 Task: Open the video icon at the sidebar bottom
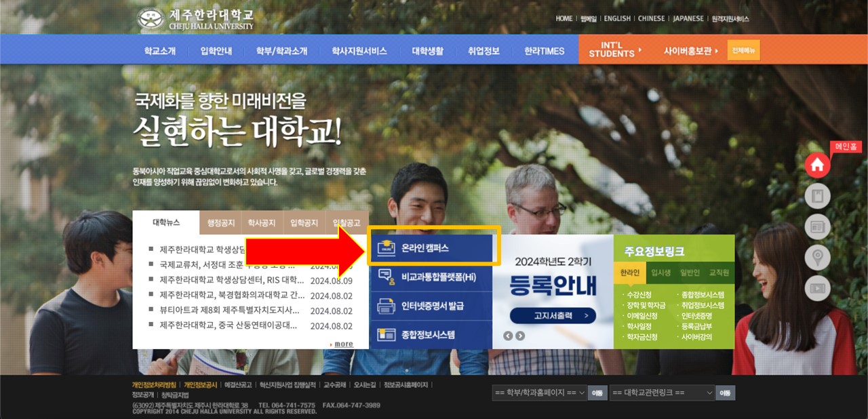click(817, 288)
